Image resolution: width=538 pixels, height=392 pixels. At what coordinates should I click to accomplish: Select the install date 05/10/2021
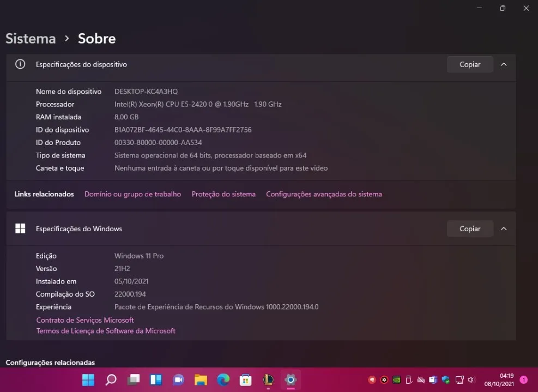pos(131,281)
